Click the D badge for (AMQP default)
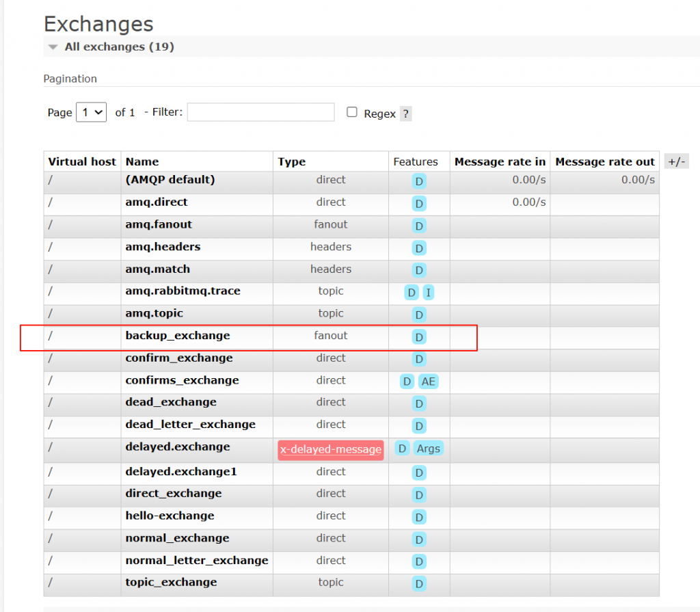This screenshot has width=700, height=612. tap(419, 181)
